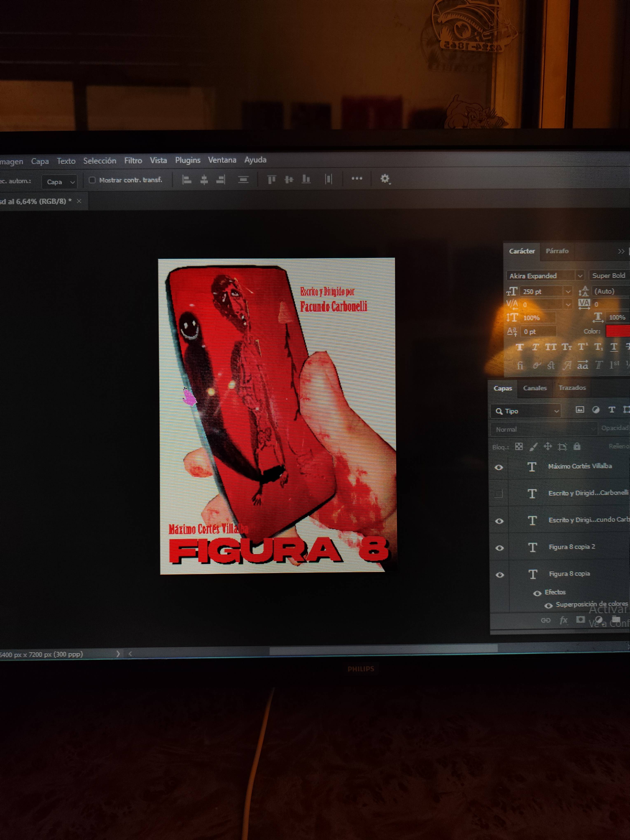Hide the Escrito y Dirigi...cundo Carb layer
The width and height of the screenshot is (630, 840).
pos(499,521)
